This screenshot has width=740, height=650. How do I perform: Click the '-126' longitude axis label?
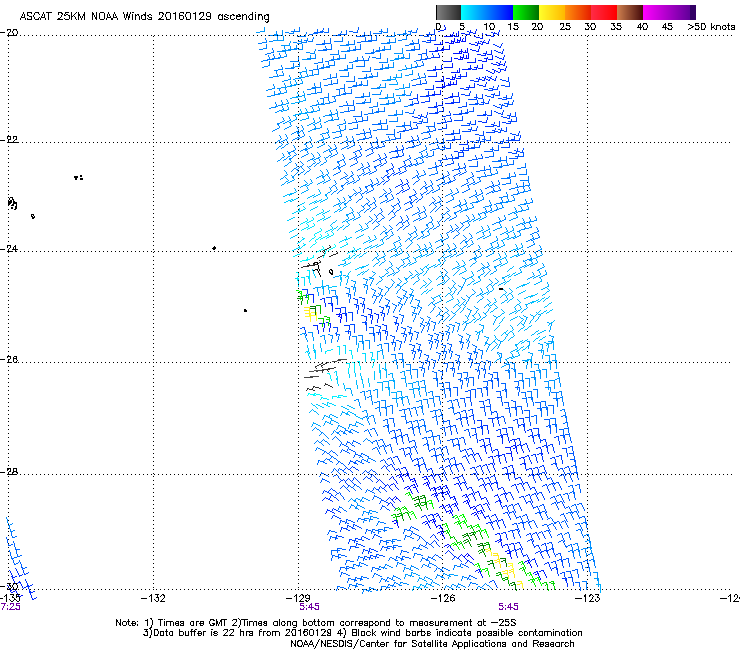[x=443, y=599]
